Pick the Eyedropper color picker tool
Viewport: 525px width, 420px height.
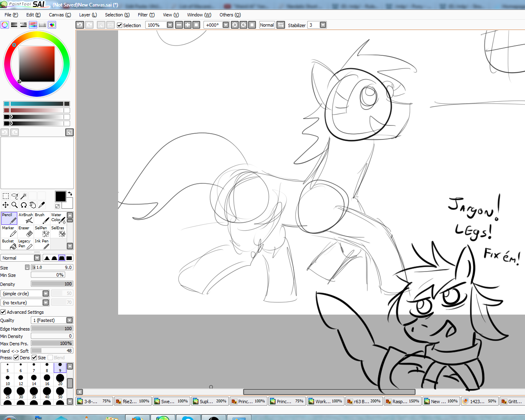click(41, 205)
